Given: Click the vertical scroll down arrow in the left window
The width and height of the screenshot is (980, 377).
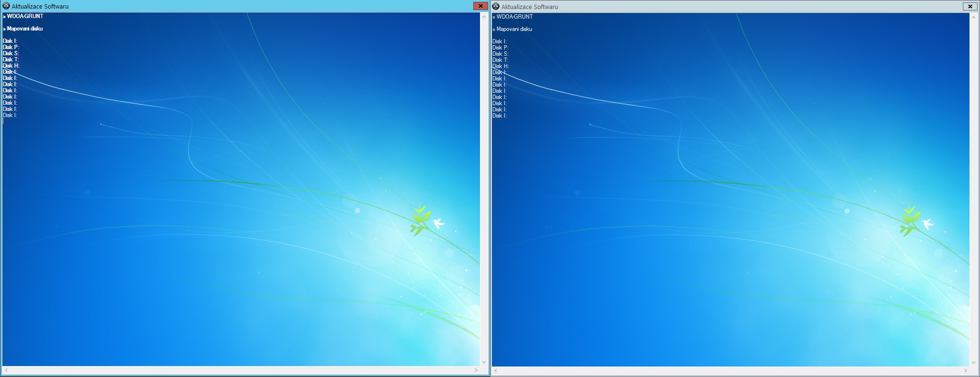Looking at the screenshot, I should (x=484, y=362).
